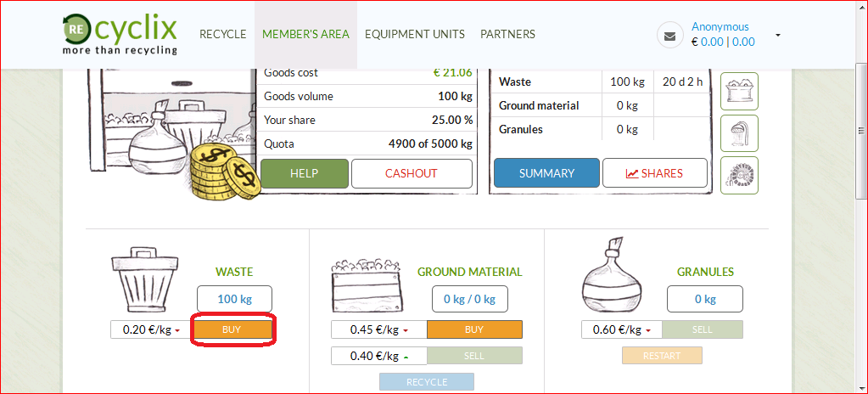
Task: Click the Recyclix logo
Action: tap(120, 34)
